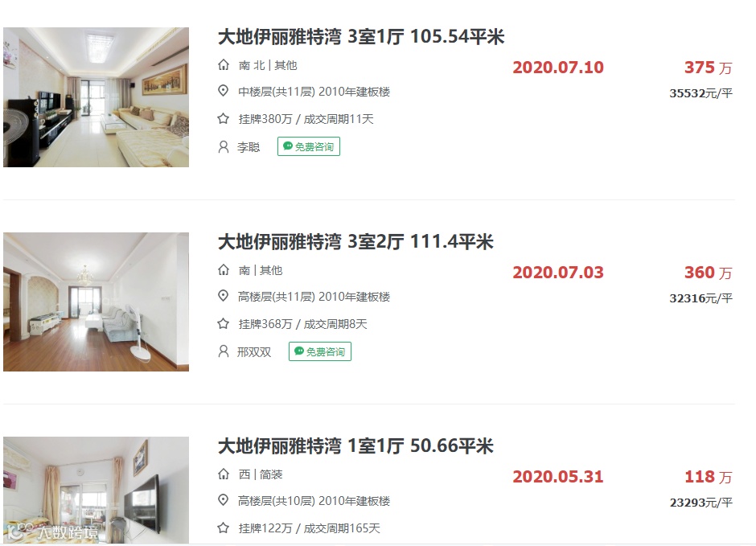756x546 pixels.
Task: Click location pin icon next to 中楼层(共11层)
Action: pos(224,91)
